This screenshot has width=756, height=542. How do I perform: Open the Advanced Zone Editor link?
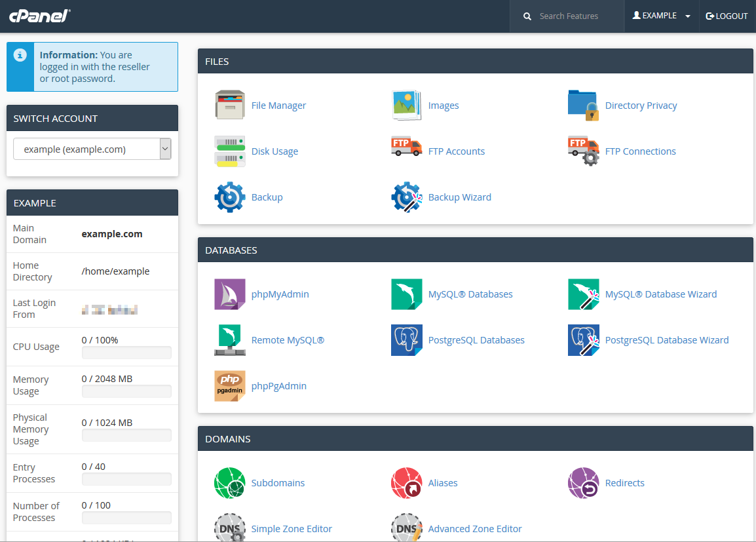475,529
